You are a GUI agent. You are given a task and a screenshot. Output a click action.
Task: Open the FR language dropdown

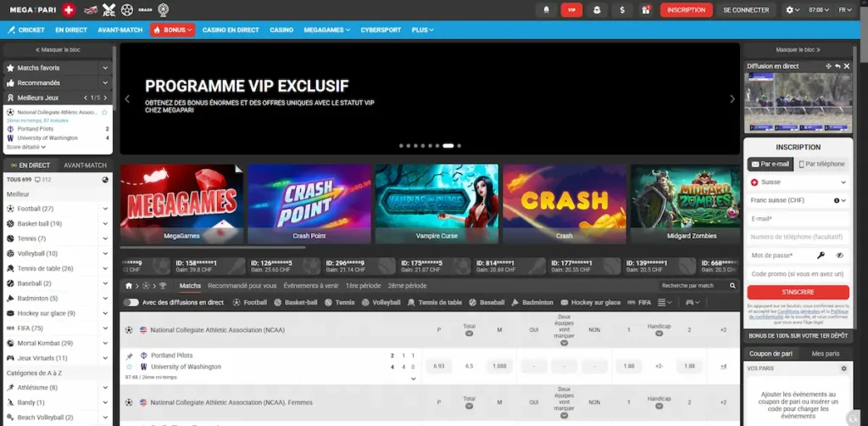845,10
